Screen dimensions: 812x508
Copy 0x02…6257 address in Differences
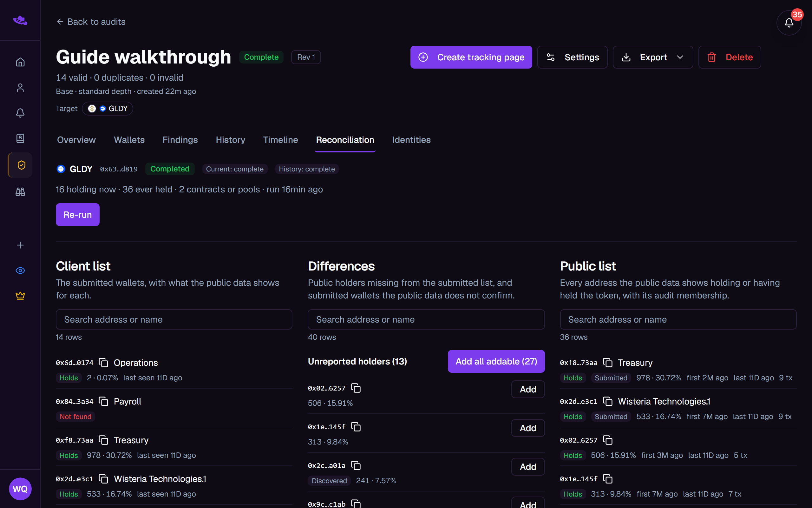tap(356, 388)
